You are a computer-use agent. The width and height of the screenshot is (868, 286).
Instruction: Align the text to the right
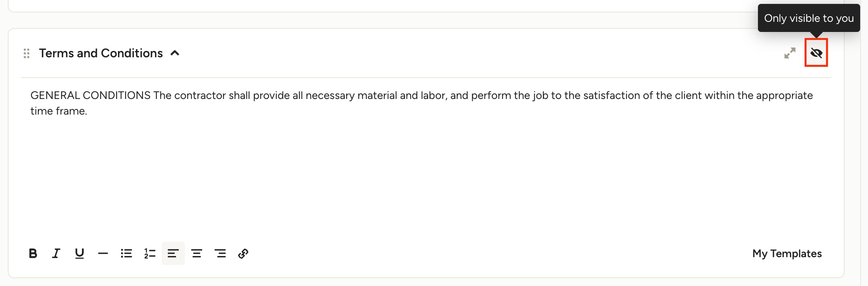(x=220, y=254)
